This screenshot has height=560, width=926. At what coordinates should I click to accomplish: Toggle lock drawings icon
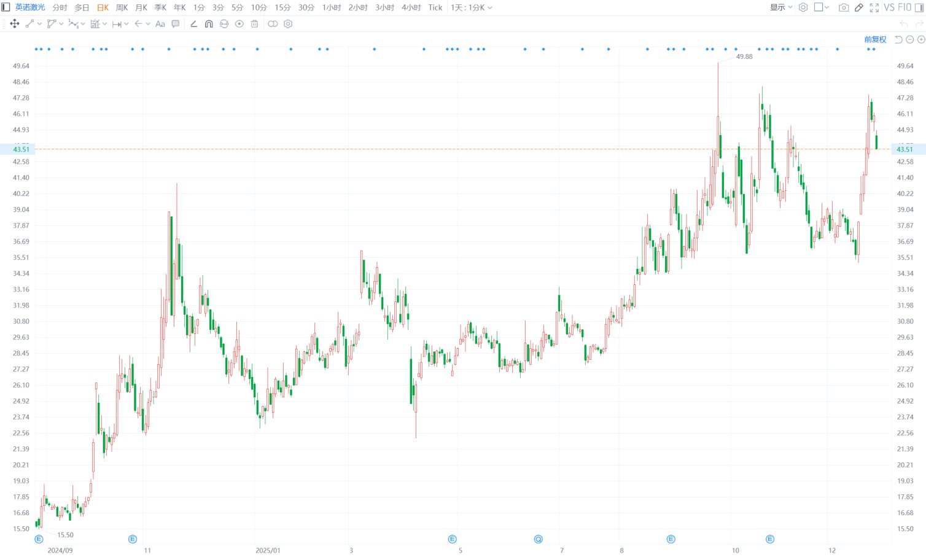point(224,24)
